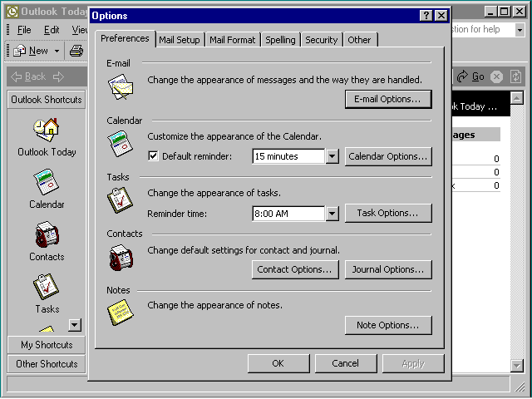Expand the Default reminder minutes dropdown
Image resolution: width=532 pixels, height=399 pixels.
pyautogui.click(x=332, y=156)
